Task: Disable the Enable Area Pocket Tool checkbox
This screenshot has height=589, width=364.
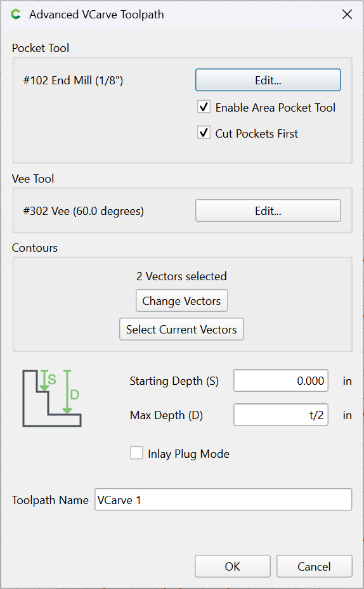Action: 204,107
